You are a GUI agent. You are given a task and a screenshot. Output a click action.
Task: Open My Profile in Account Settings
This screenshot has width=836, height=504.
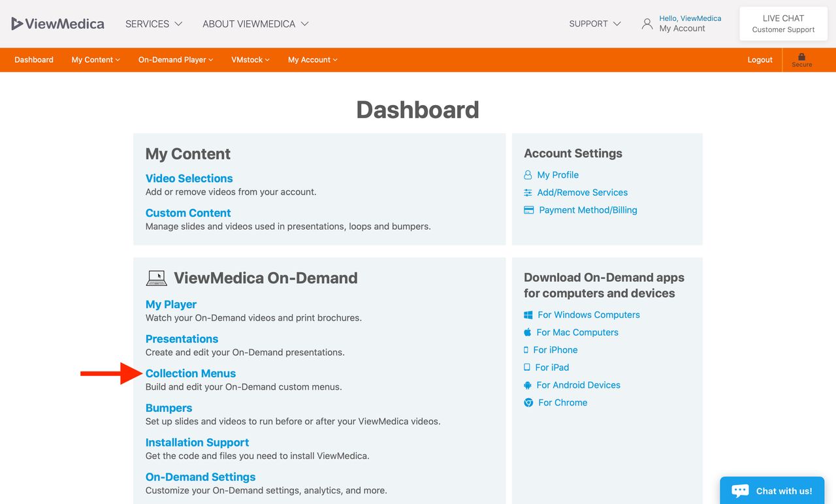tap(558, 175)
